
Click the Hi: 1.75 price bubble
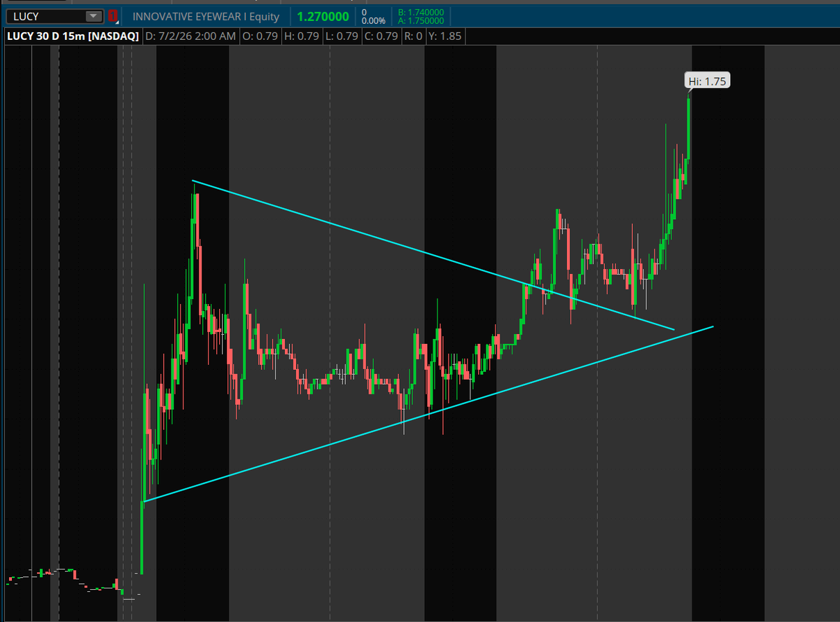coord(707,81)
